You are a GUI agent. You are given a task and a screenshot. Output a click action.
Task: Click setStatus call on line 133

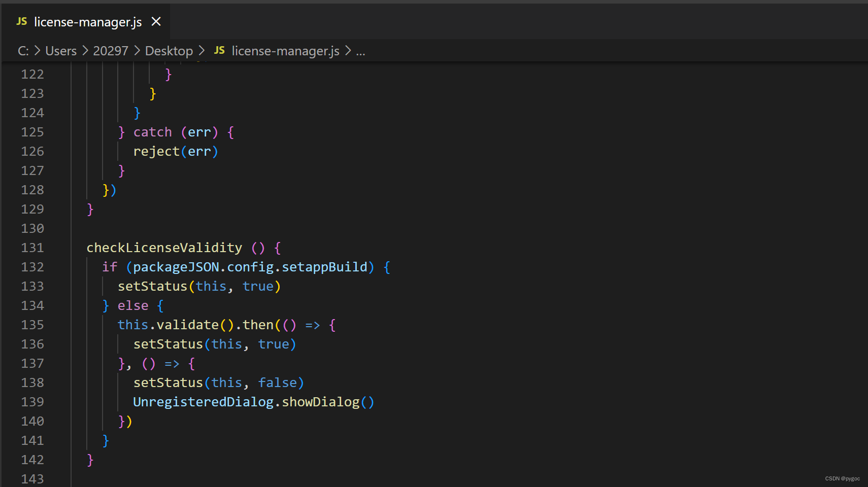(153, 286)
